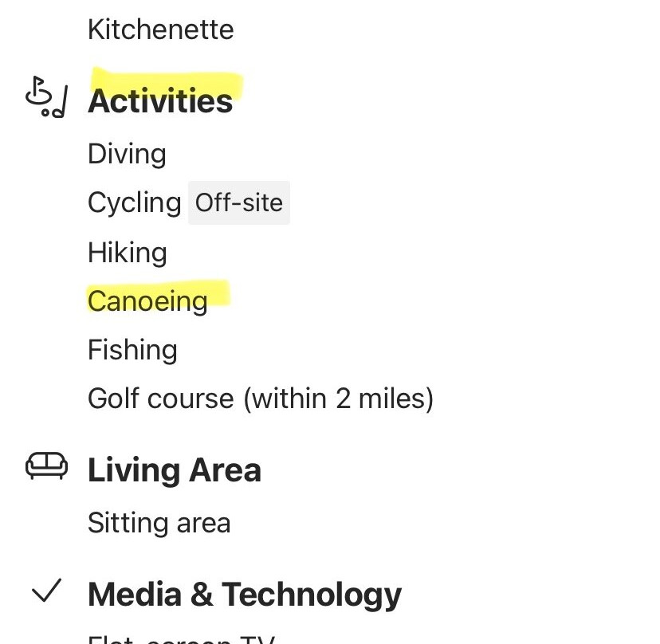Select the Fishing activity
Viewport: 660px width, 644px height.
[132, 350]
